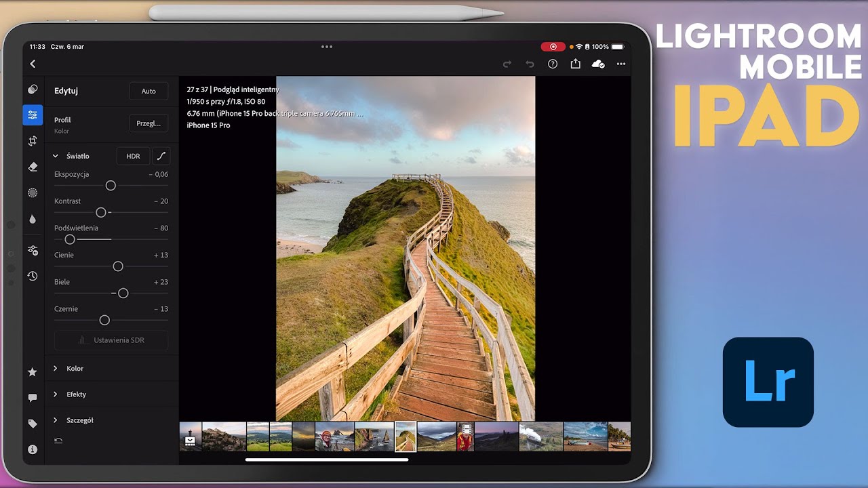The height and width of the screenshot is (488, 868).
Task: Select the video clip thumbnail with film icon
Action: pyautogui.click(x=465, y=436)
